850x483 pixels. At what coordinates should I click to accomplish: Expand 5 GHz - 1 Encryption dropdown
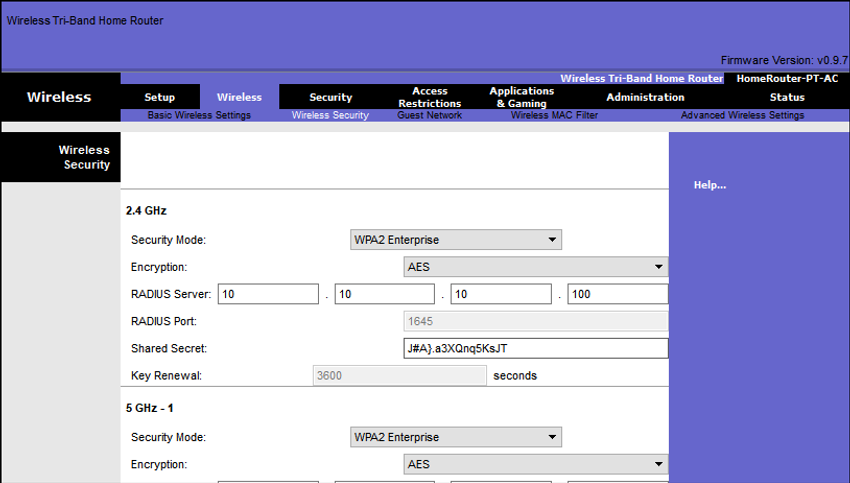point(535,464)
